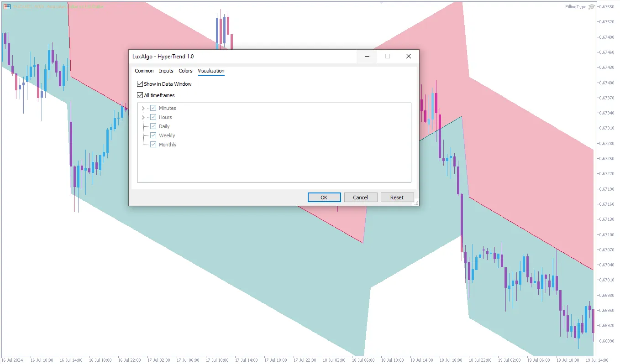Uncheck the All timeframes checkbox

pos(140,95)
